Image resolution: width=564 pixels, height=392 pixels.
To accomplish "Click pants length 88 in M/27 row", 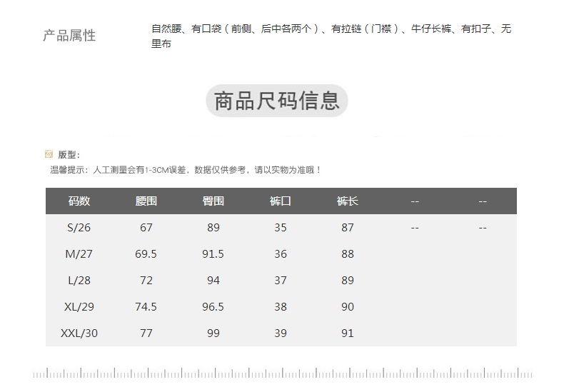I will pyautogui.click(x=348, y=254).
